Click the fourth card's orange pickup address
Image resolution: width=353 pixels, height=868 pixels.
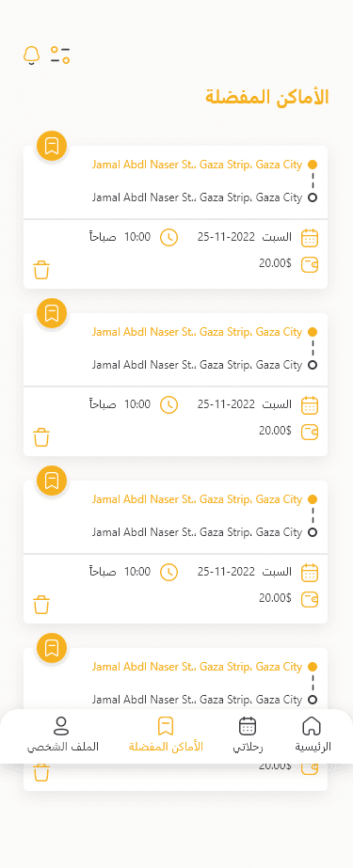[x=198, y=667]
